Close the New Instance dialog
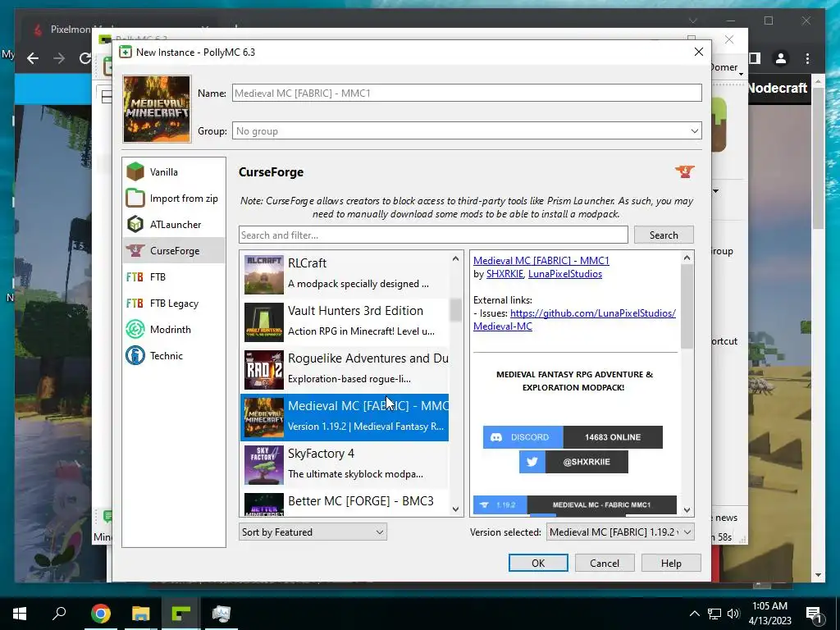Screen dimensions: 840x630 [699, 52]
